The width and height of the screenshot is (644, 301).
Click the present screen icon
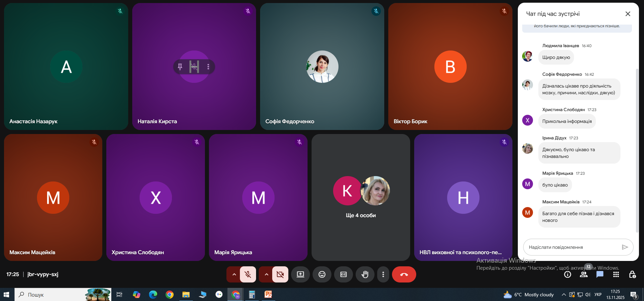click(x=300, y=274)
